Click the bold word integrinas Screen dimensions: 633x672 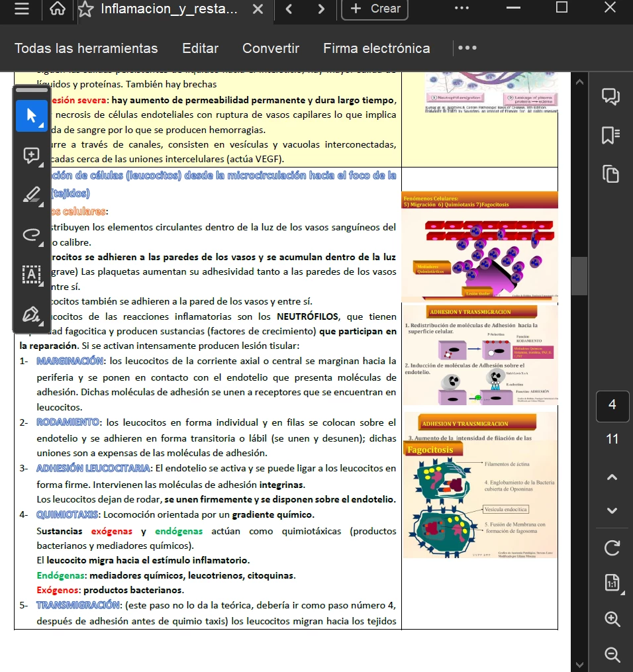click(x=281, y=485)
